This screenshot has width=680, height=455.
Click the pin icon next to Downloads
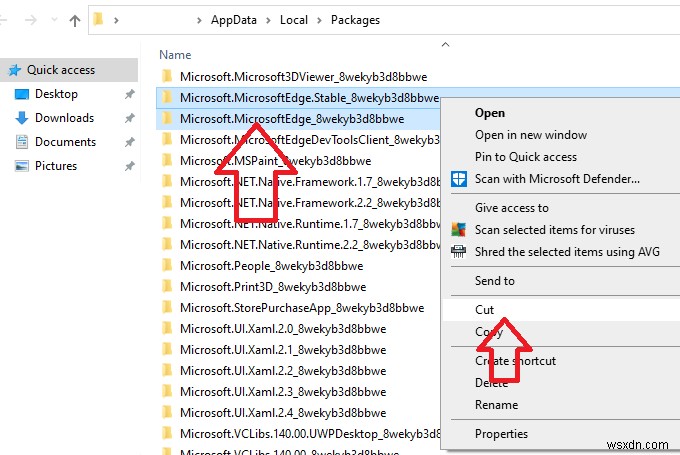tap(129, 118)
